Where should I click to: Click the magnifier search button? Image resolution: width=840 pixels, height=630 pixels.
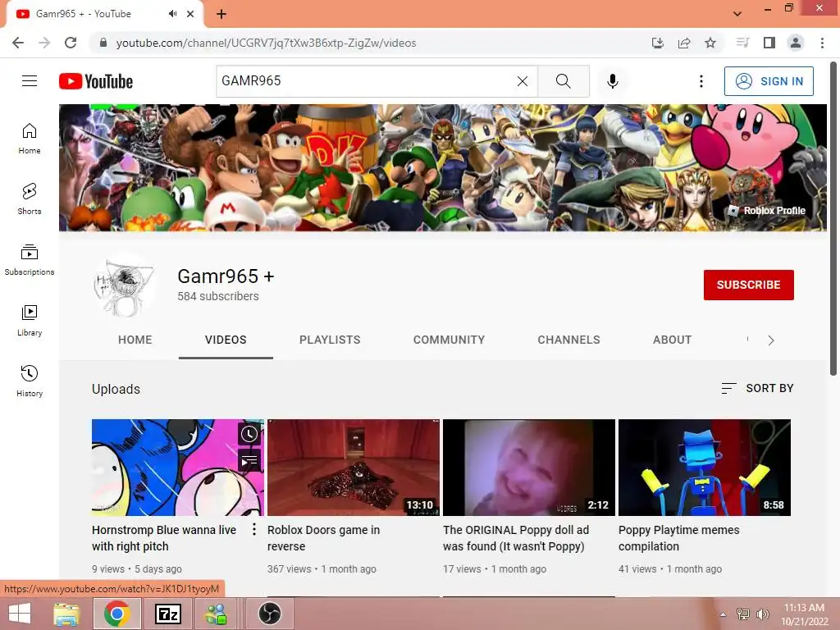pos(563,81)
